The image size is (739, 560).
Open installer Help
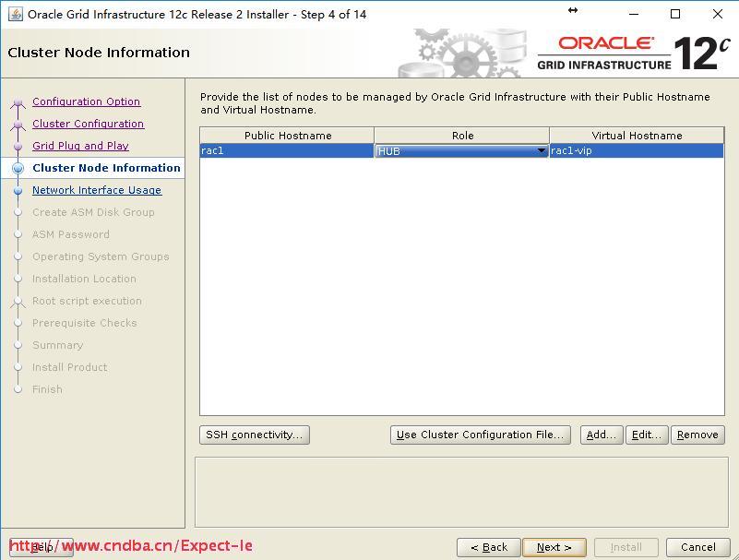point(42,547)
